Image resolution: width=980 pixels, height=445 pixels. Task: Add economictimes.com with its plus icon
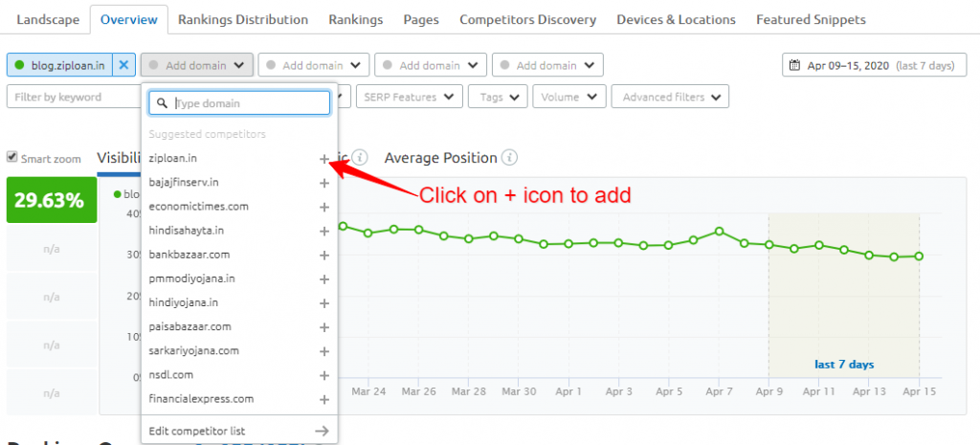(323, 207)
